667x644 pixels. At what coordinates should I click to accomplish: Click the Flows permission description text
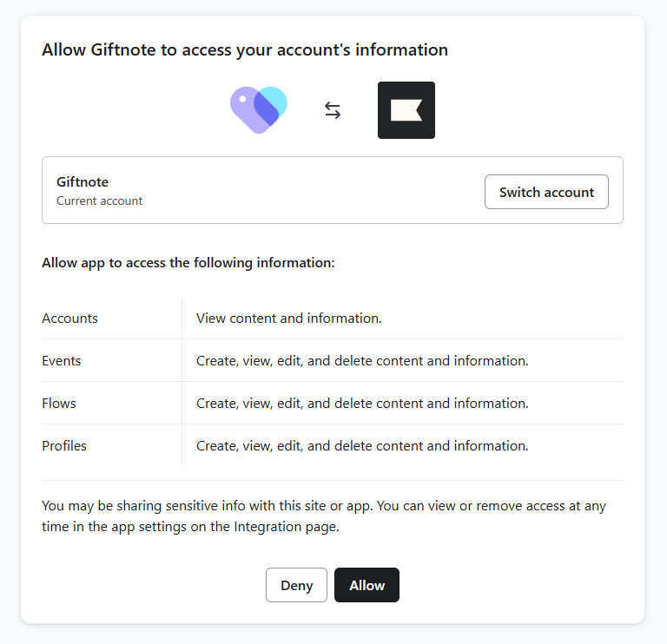(362, 403)
